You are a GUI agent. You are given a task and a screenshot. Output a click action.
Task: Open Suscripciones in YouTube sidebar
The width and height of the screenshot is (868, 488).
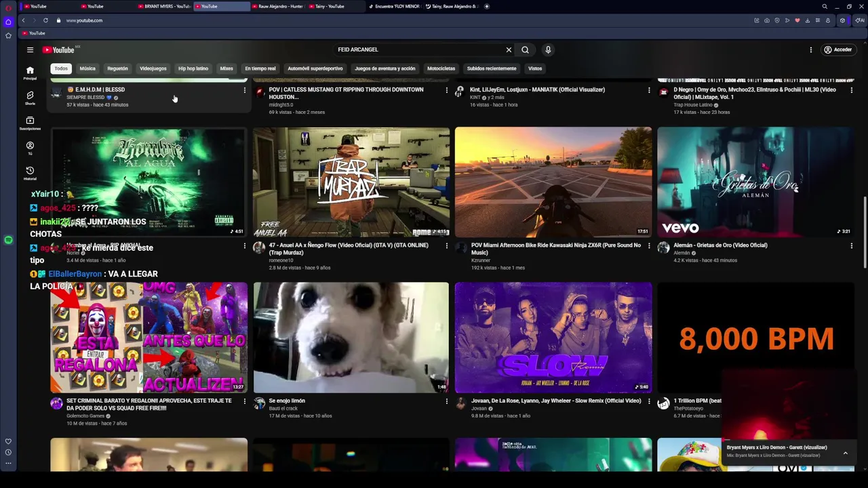tap(30, 123)
